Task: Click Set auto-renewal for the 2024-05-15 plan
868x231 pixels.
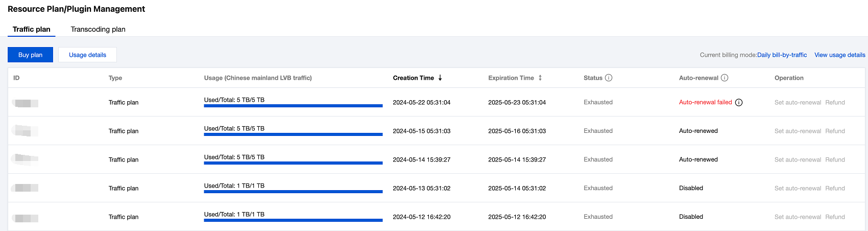Action: point(798,131)
